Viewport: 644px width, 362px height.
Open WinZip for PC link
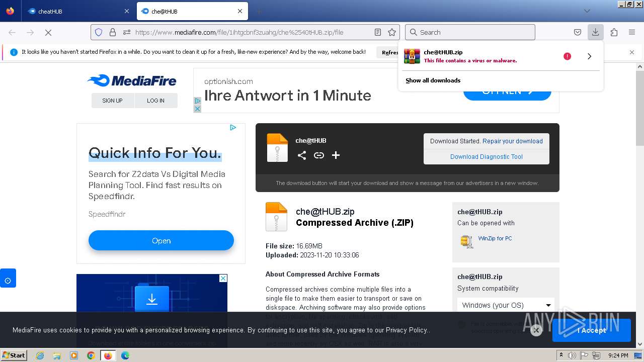click(495, 238)
